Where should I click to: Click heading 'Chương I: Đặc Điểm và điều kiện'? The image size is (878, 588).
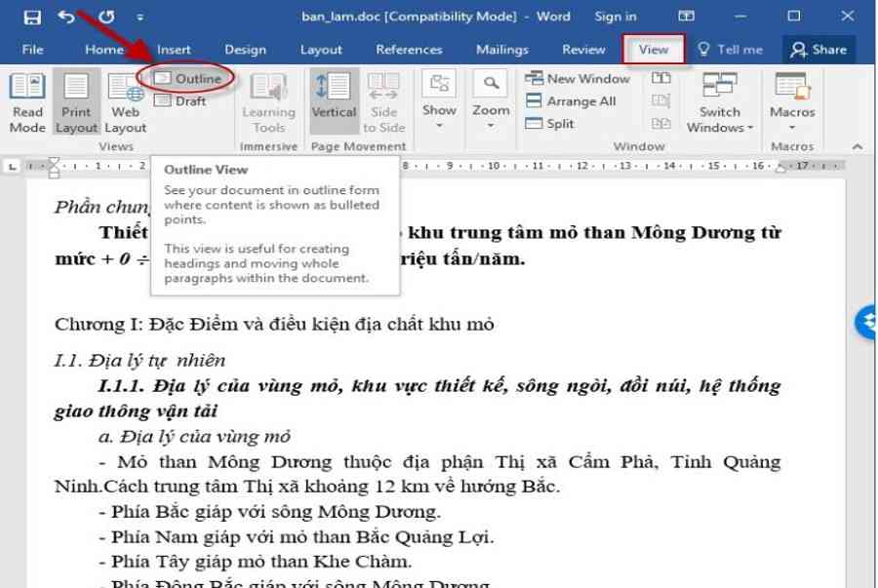coord(274,324)
